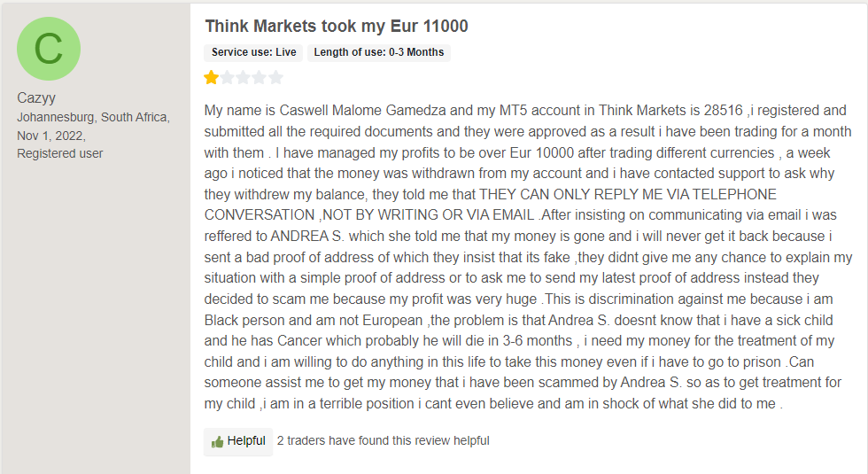Click the Johannesburg, South Africa location text
This screenshot has height=474, width=868.
coord(93,117)
